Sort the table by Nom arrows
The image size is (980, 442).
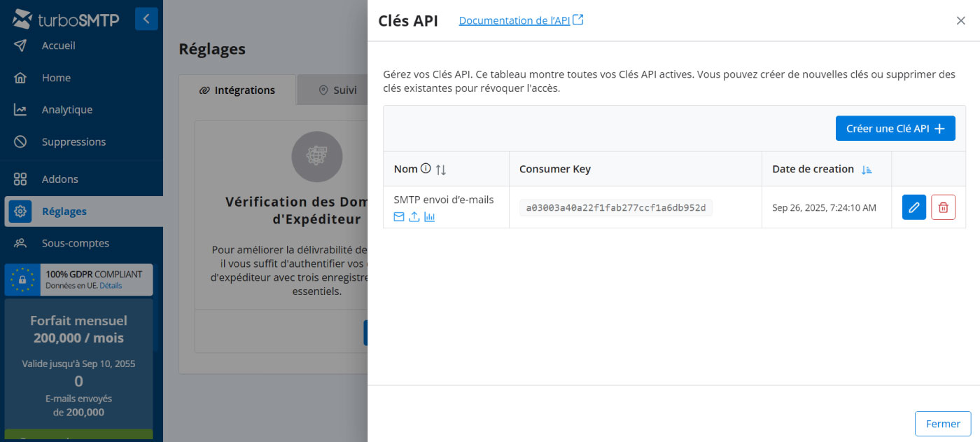(440, 170)
